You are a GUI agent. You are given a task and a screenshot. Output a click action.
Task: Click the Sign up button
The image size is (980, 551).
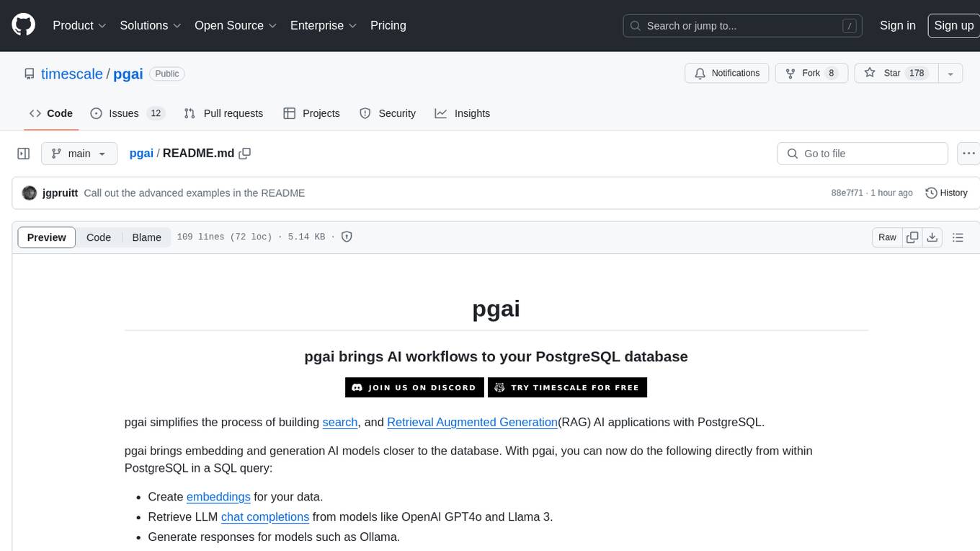point(954,25)
